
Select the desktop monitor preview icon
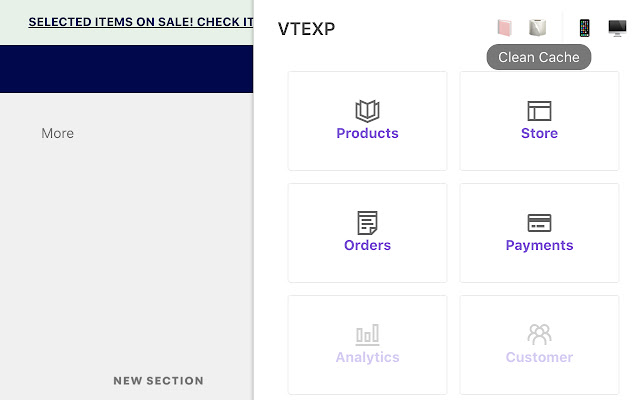point(617,28)
